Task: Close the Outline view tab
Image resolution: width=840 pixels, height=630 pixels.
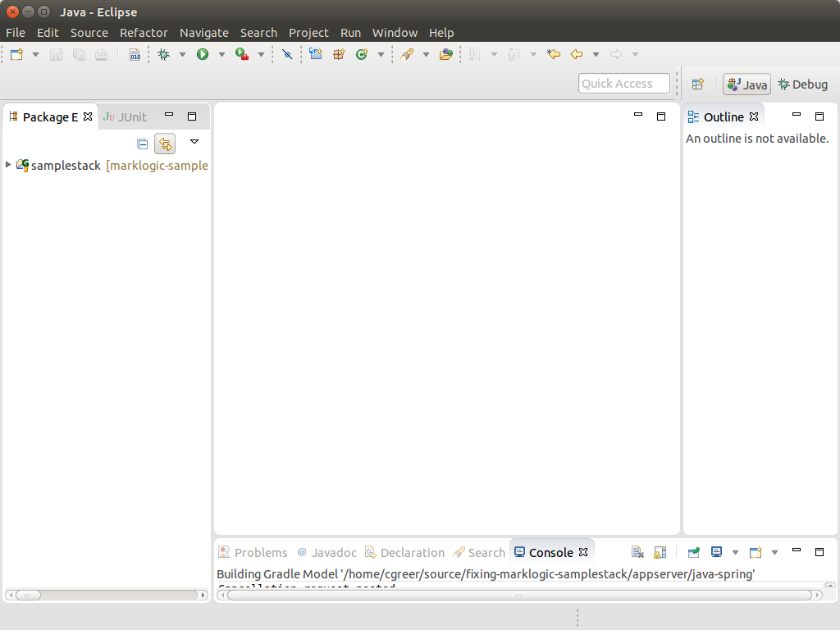Action: point(754,116)
